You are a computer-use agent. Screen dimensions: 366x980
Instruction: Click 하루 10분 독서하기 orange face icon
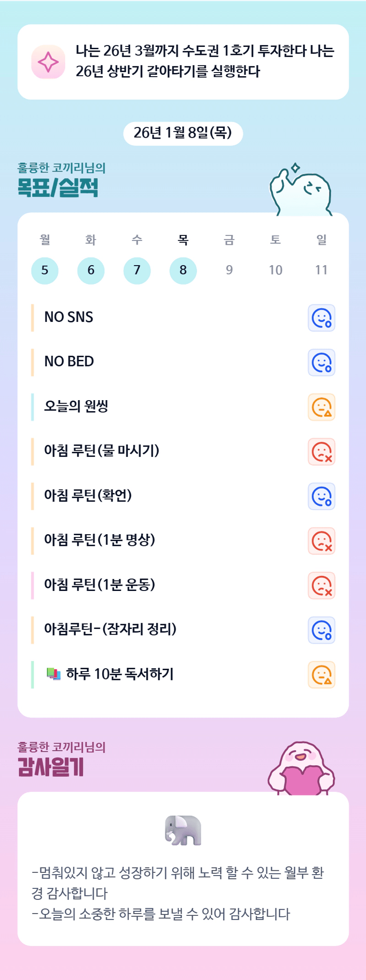pyautogui.click(x=321, y=675)
